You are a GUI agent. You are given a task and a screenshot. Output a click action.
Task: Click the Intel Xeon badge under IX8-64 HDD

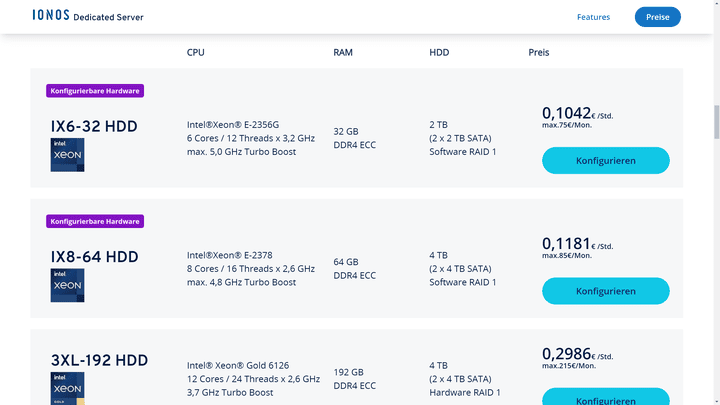[68, 285]
